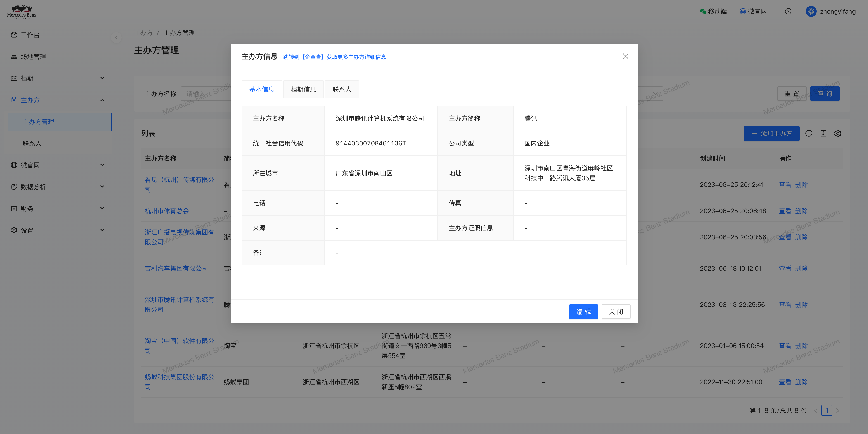Follow the 跳转到【企查查】 link
The height and width of the screenshot is (434, 868).
[x=334, y=57]
